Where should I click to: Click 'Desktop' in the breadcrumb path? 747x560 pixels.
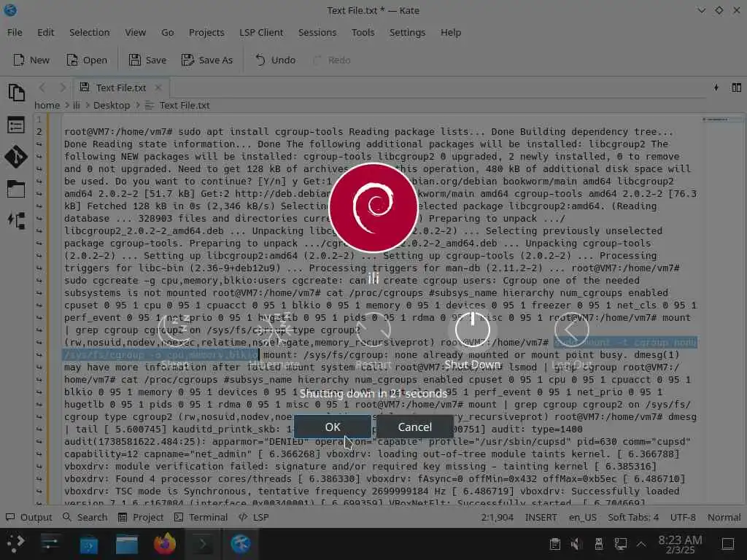[112, 105]
